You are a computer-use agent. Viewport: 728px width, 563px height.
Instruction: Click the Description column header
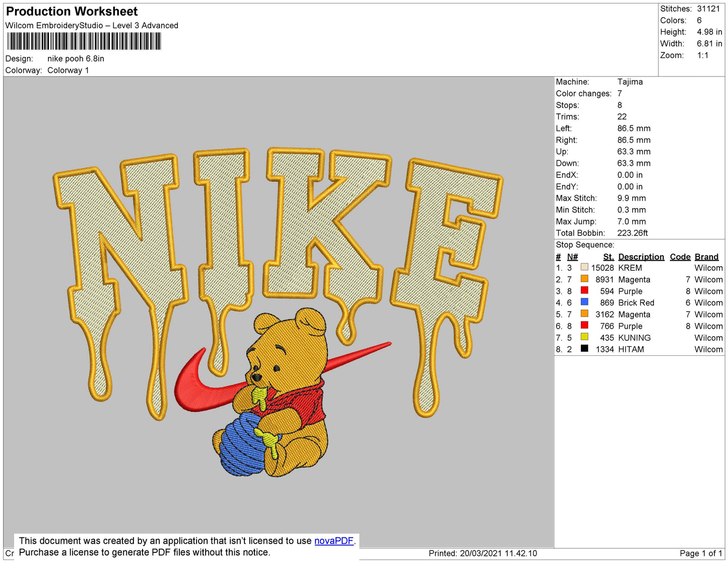pyautogui.click(x=641, y=257)
